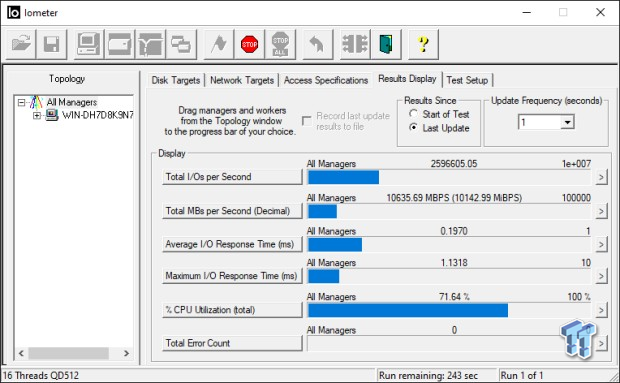Image resolution: width=620 pixels, height=383 pixels.
Task: Click Total MBs per Second (Decimal) button
Action: [232, 211]
